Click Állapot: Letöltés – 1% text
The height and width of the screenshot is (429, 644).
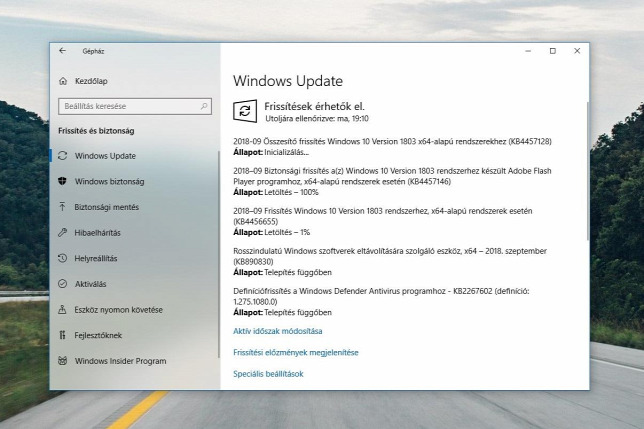271,232
